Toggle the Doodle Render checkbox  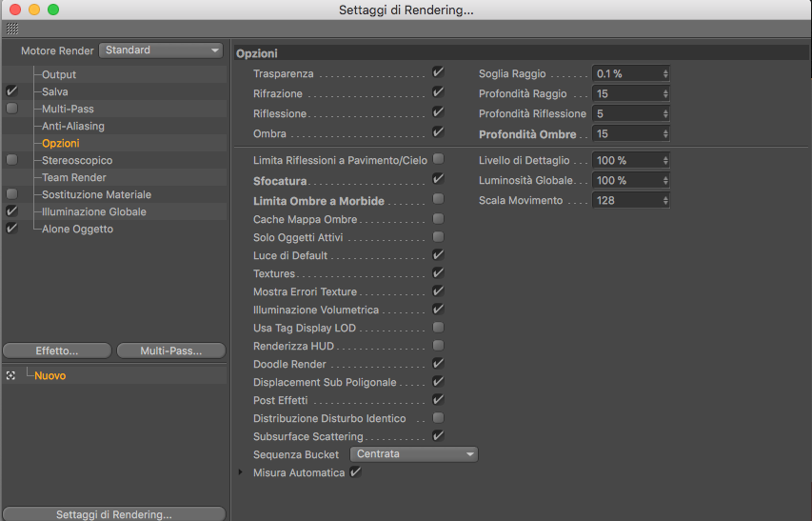click(x=438, y=363)
